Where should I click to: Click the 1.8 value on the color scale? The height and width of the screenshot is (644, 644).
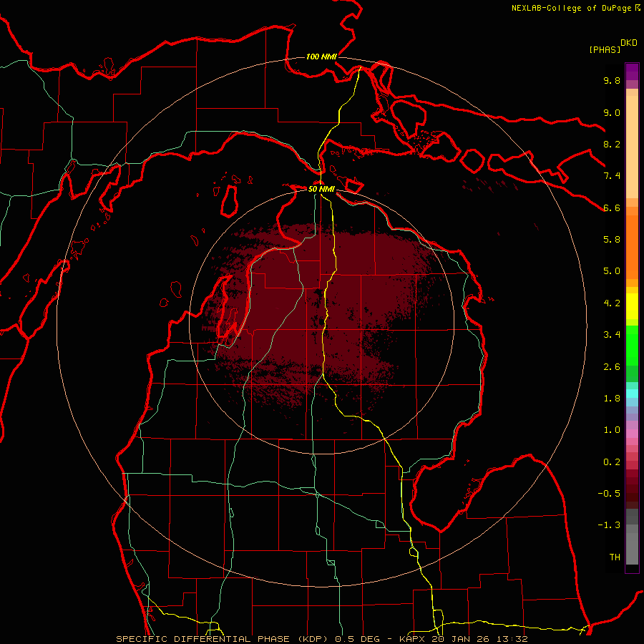612,399
